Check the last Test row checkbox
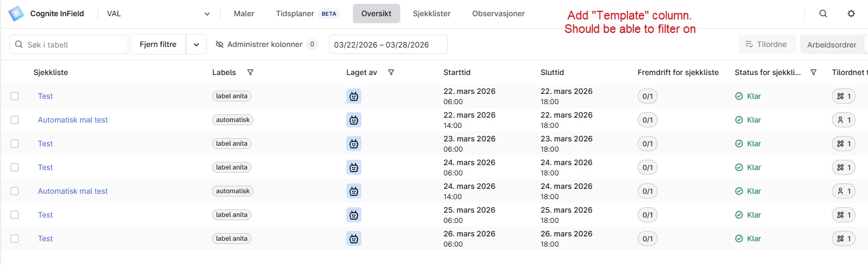868x265 pixels. pyautogui.click(x=15, y=239)
